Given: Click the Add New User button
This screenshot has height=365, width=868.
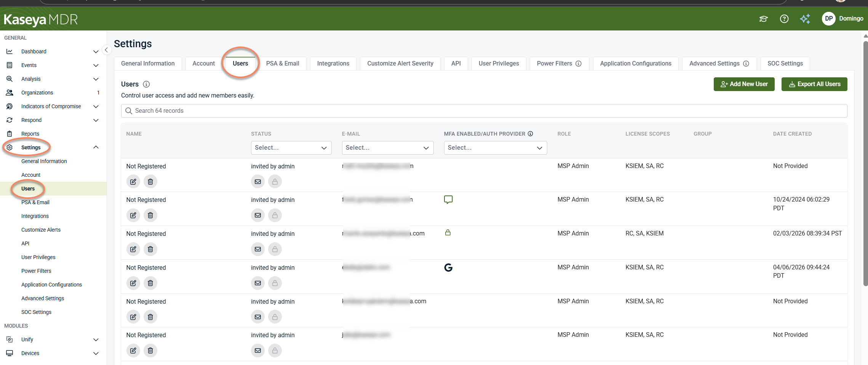Looking at the screenshot, I should [744, 84].
